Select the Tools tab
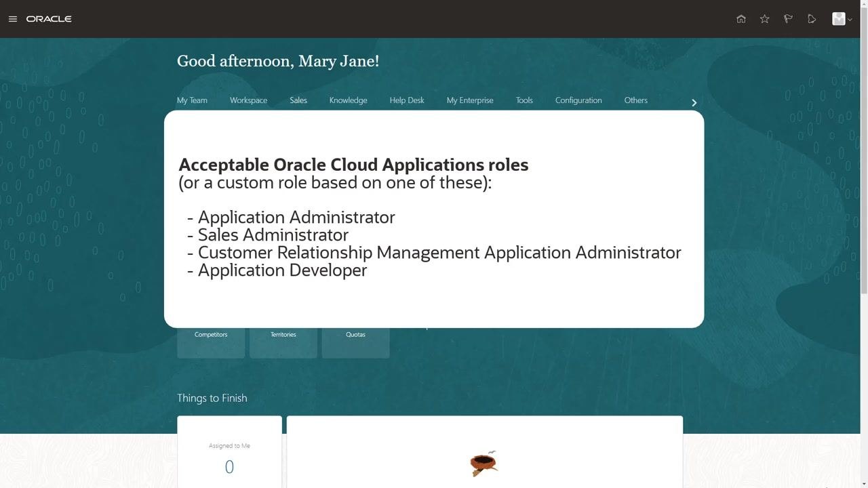 coord(524,100)
